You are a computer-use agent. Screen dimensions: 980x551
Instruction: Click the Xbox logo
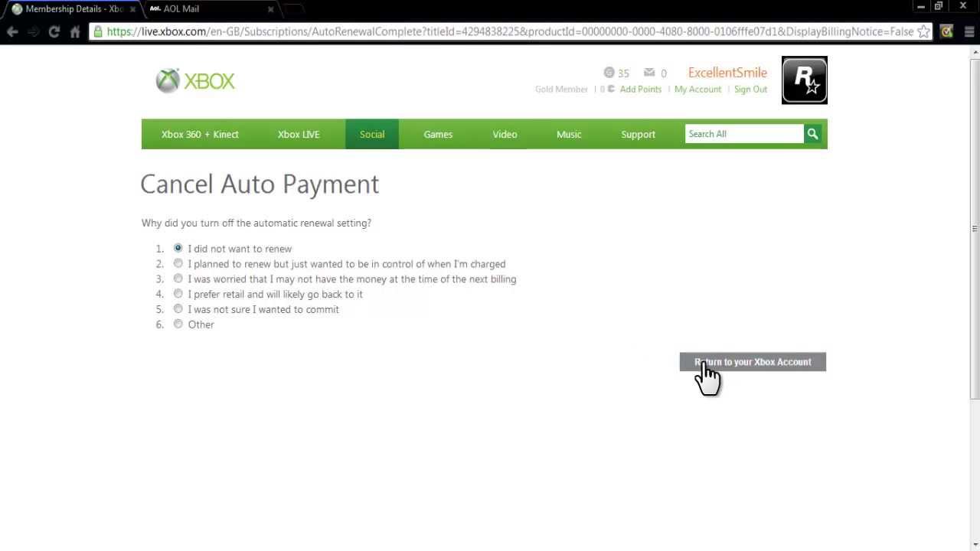point(195,80)
